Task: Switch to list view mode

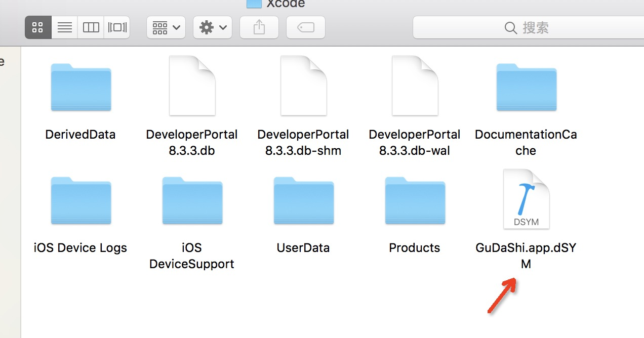Action: (64, 27)
